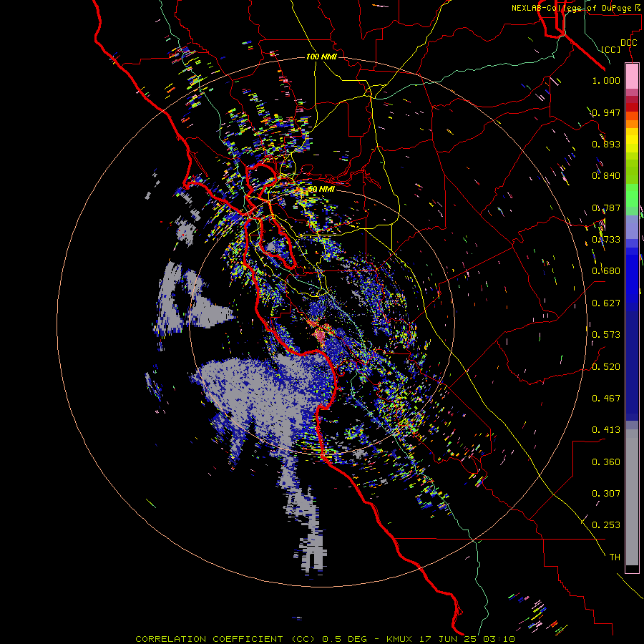This screenshot has width=644, height=644.
Task: Click the 0.413 legend value
Action: point(606,429)
